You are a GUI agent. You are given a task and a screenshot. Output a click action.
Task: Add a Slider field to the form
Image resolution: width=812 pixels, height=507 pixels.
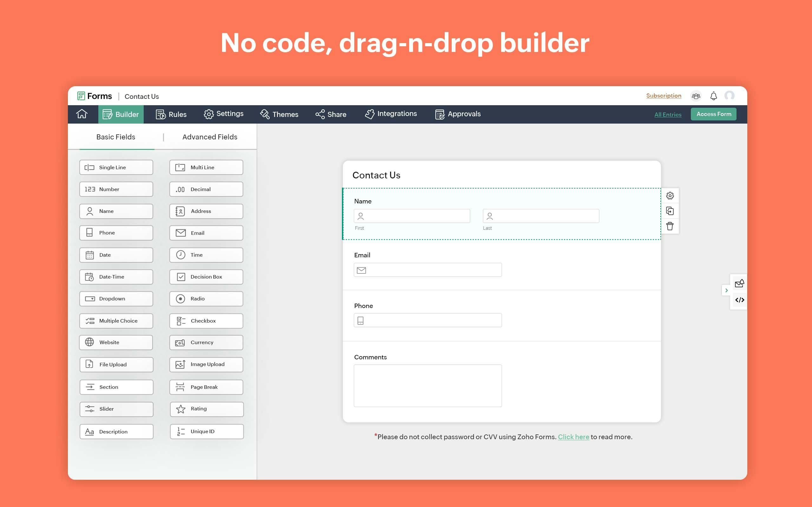click(116, 409)
